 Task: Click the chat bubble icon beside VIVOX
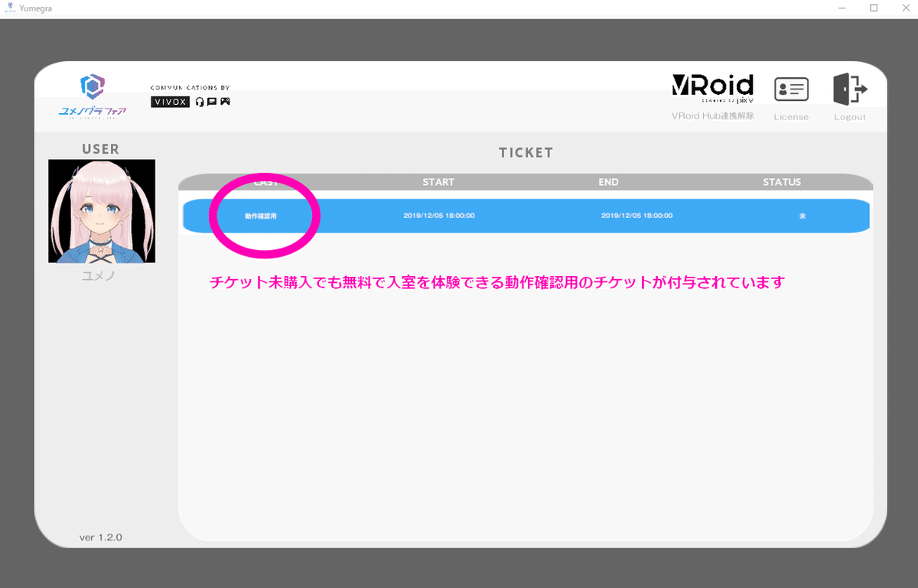[211, 102]
